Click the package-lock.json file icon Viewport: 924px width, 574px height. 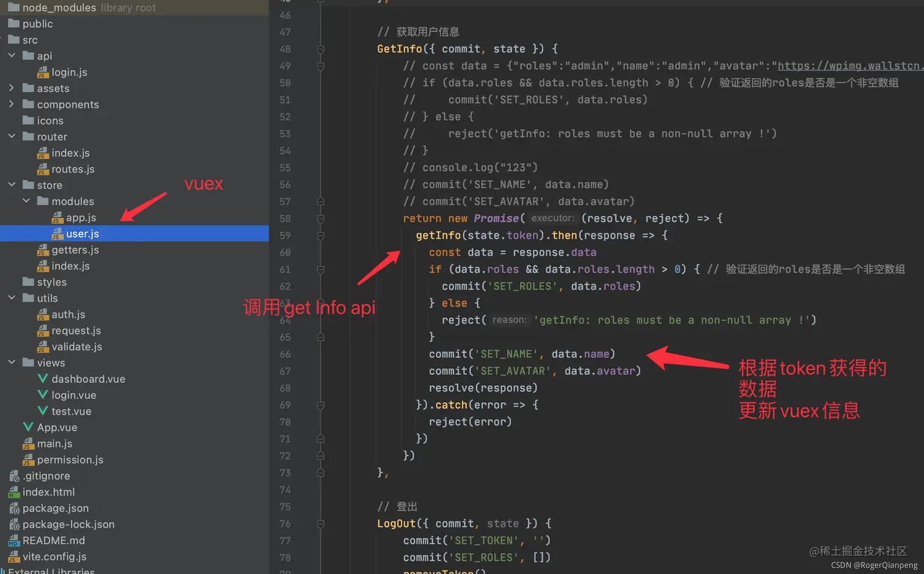tap(14, 524)
